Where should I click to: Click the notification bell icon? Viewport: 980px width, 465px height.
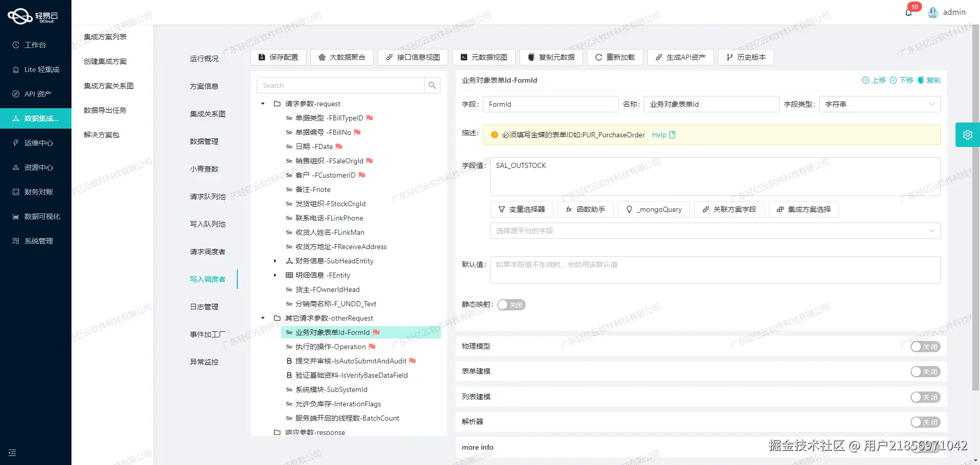[x=909, y=12]
